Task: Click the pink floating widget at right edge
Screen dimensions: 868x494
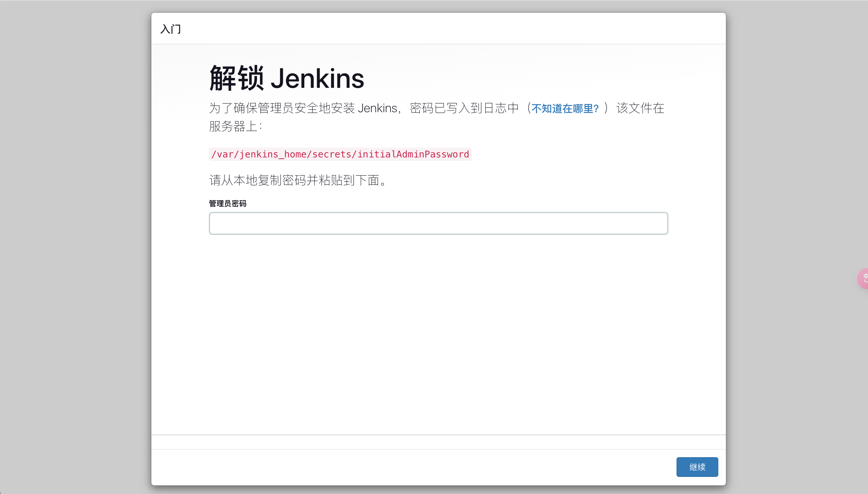Action: (863, 278)
